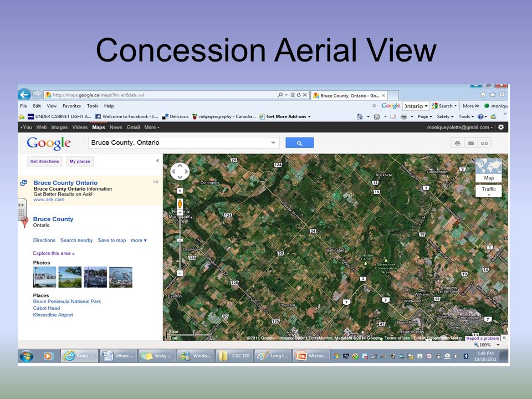Screen dimensions: 532x399
Task: Toggle the Traffic layer button
Action: pos(489,191)
